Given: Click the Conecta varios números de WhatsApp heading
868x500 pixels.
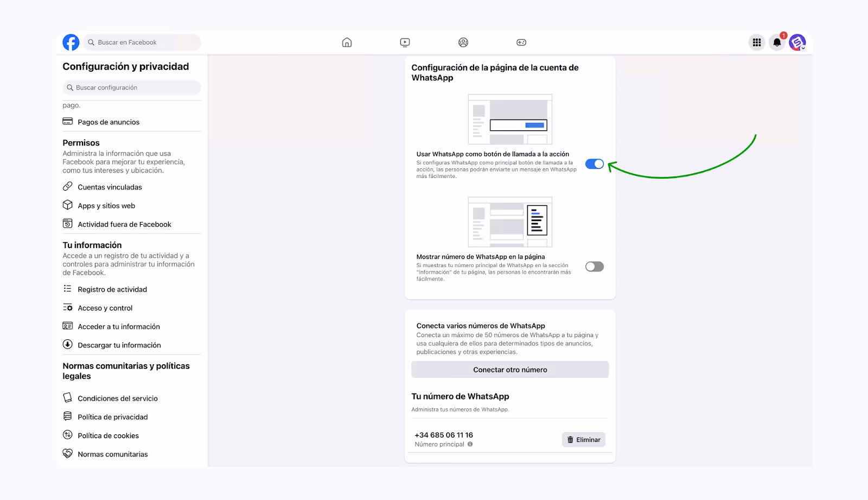Looking at the screenshot, I should click(x=481, y=326).
